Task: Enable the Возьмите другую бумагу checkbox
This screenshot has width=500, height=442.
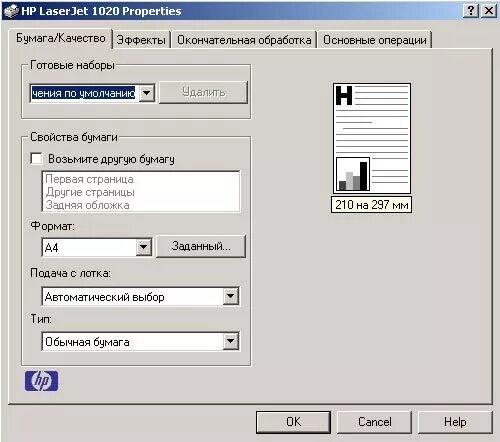Action: pyautogui.click(x=36, y=158)
